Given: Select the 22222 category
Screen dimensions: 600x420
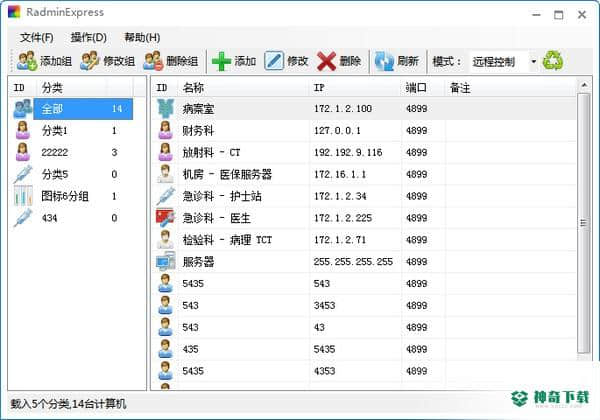Looking at the screenshot, I should point(54,153).
